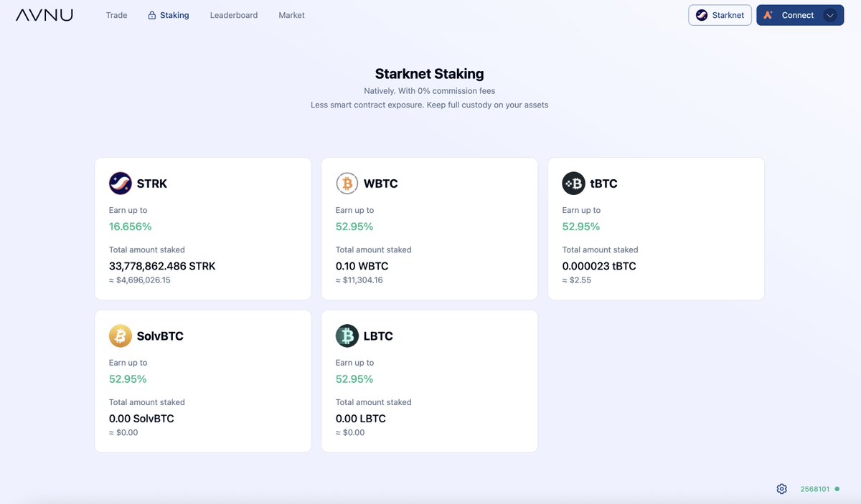
Task: Click the tBTC 52.95% yield
Action: (581, 227)
